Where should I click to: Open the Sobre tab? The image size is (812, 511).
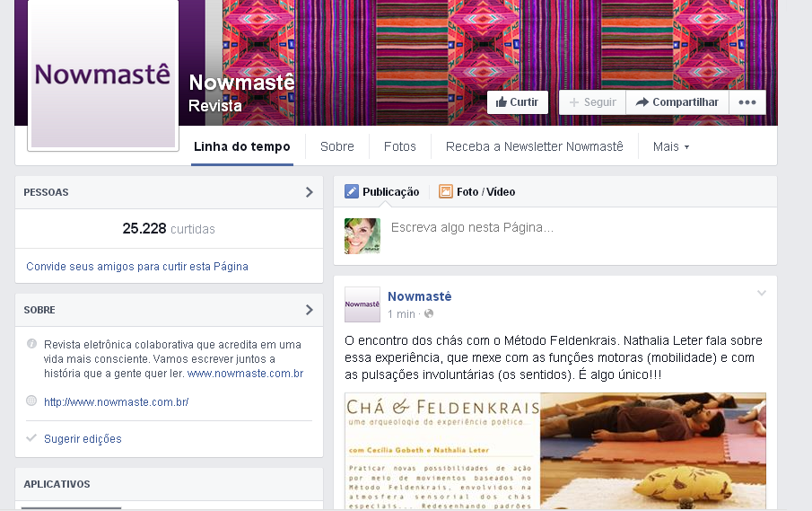click(337, 146)
